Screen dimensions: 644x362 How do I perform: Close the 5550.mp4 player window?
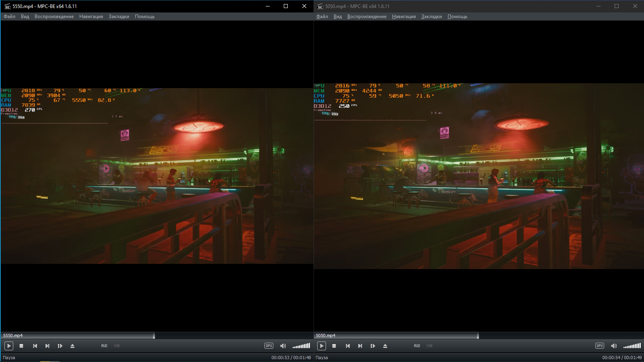[x=304, y=6]
